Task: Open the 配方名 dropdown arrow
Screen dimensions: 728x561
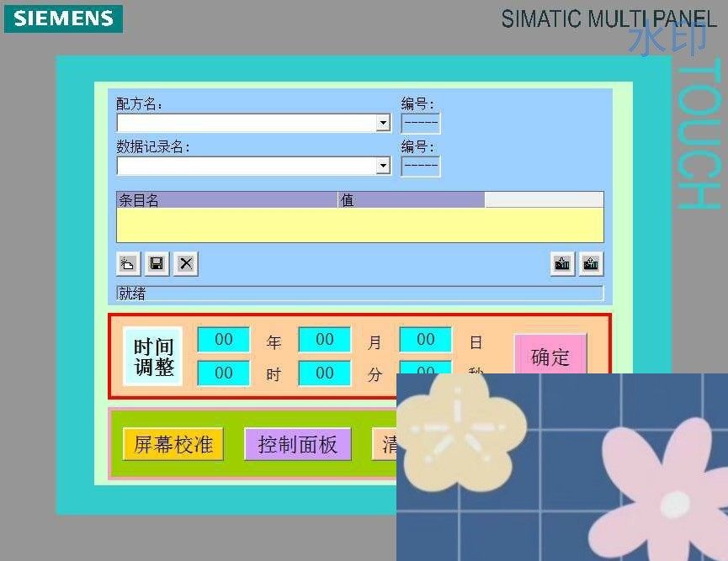Action: click(383, 123)
